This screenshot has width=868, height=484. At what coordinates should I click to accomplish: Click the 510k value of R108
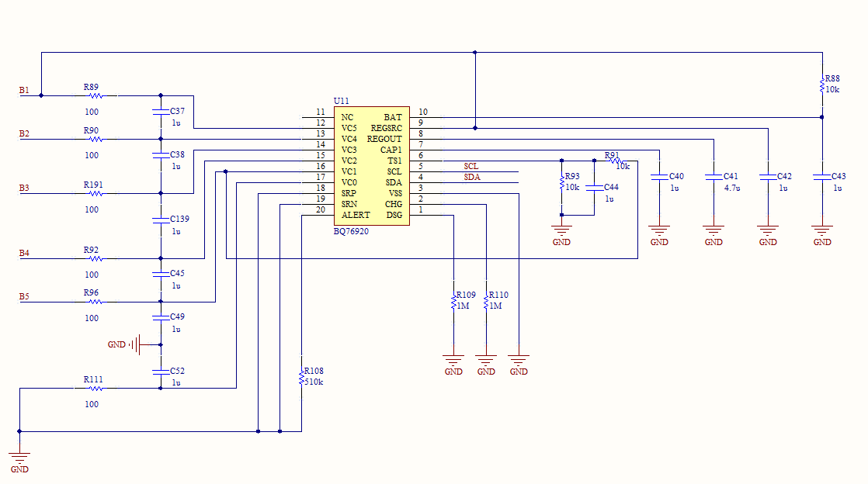coord(314,382)
